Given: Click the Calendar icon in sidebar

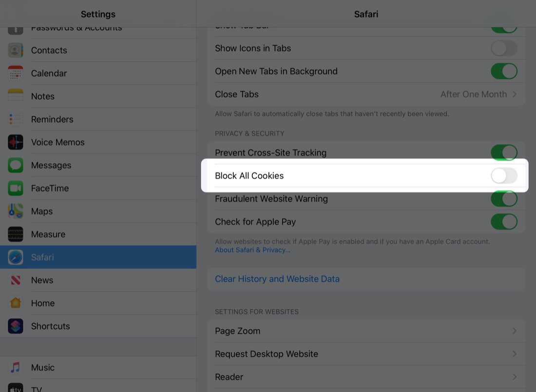Looking at the screenshot, I should pyautogui.click(x=15, y=73).
